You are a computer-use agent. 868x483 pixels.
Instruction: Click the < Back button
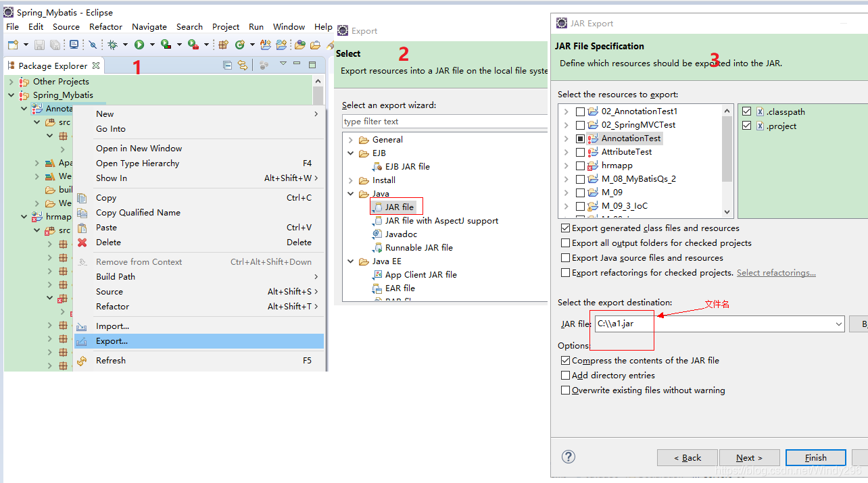tap(688, 458)
